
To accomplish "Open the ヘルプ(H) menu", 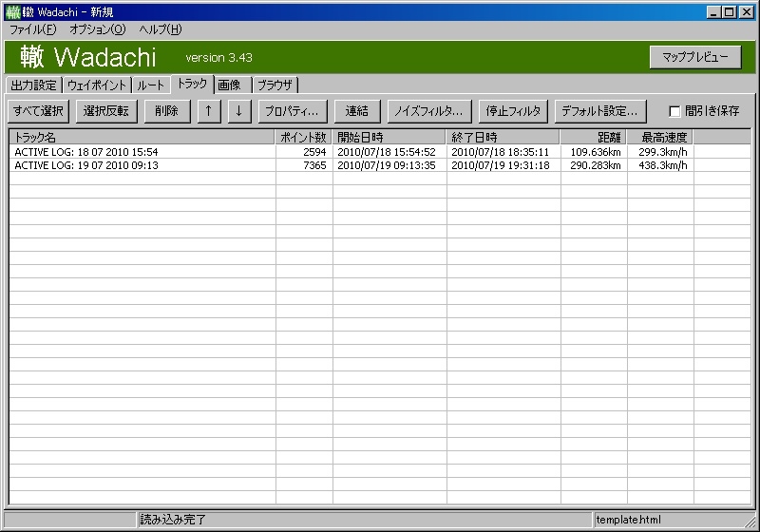I will [161, 29].
